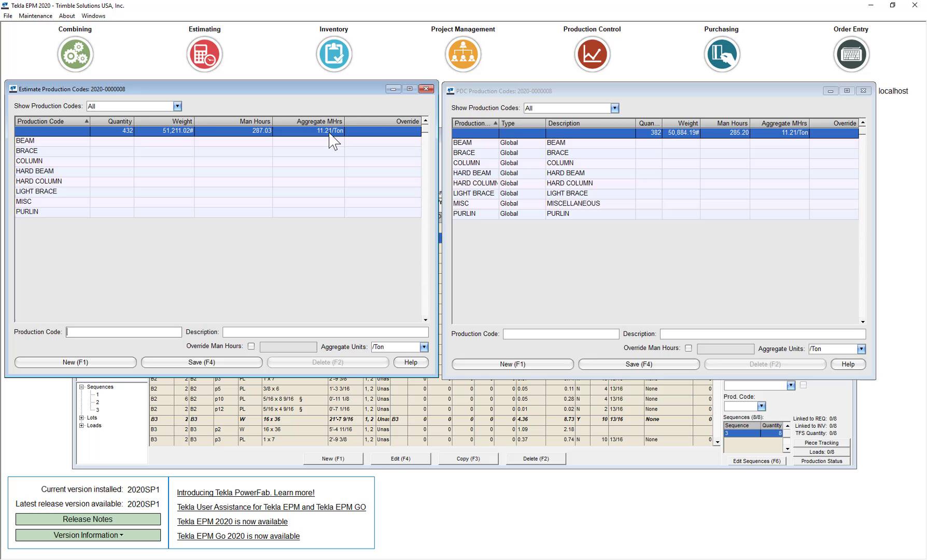
Task: Click Tekla EPM icon in title bar
Action: (5, 6)
